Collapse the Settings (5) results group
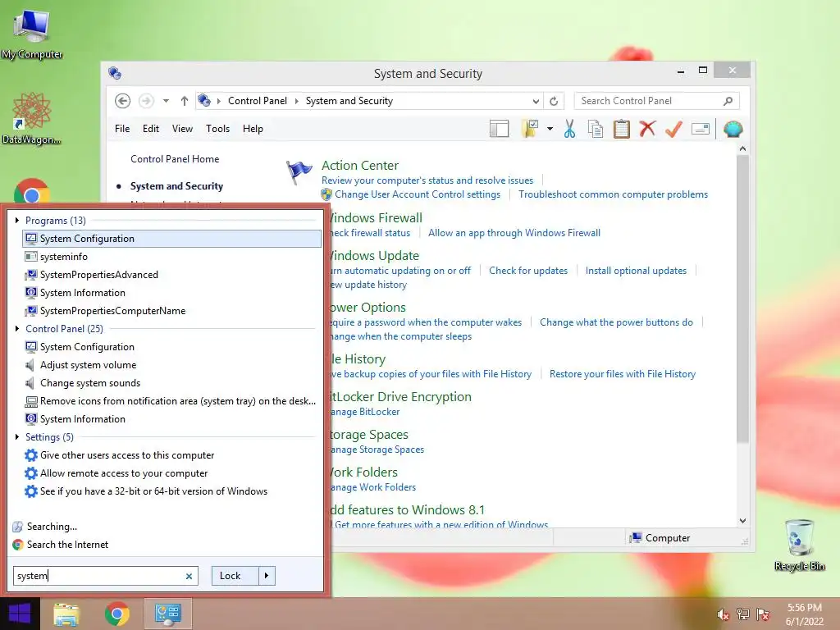Screen dimensions: 840x630 17,436
